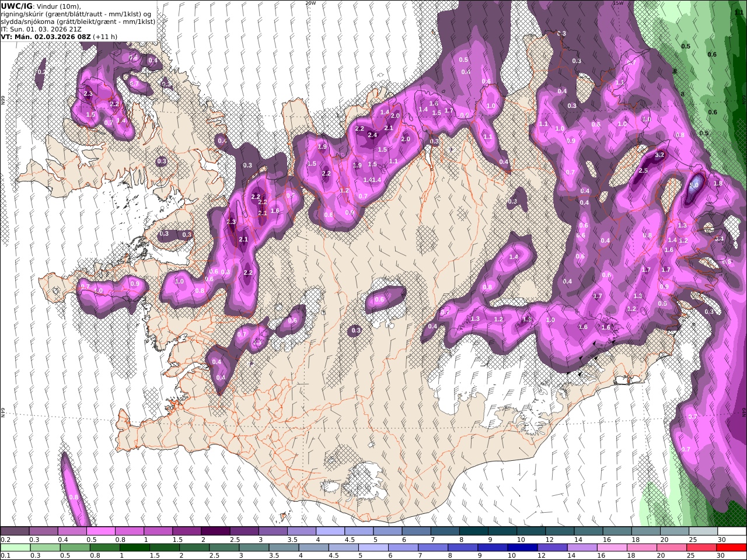Click the '2.5' precipitation value in the east
747x560 pixels.
643,171
